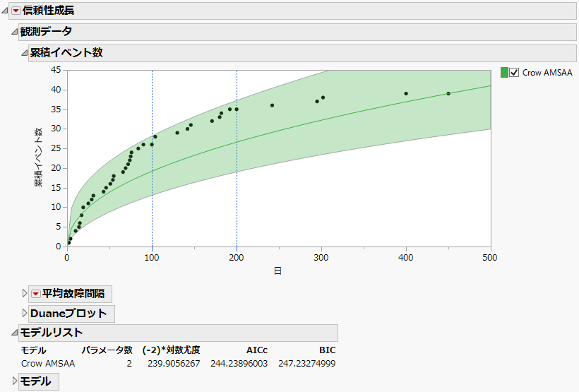Click the vertical Y axis label 累積イベント数
The height and width of the screenshot is (392, 579).
tap(38, 158)
